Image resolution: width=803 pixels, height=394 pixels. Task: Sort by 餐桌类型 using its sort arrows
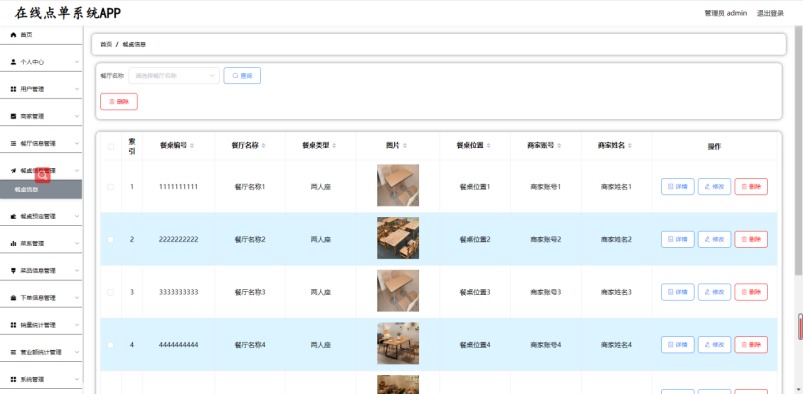(334, 146)
